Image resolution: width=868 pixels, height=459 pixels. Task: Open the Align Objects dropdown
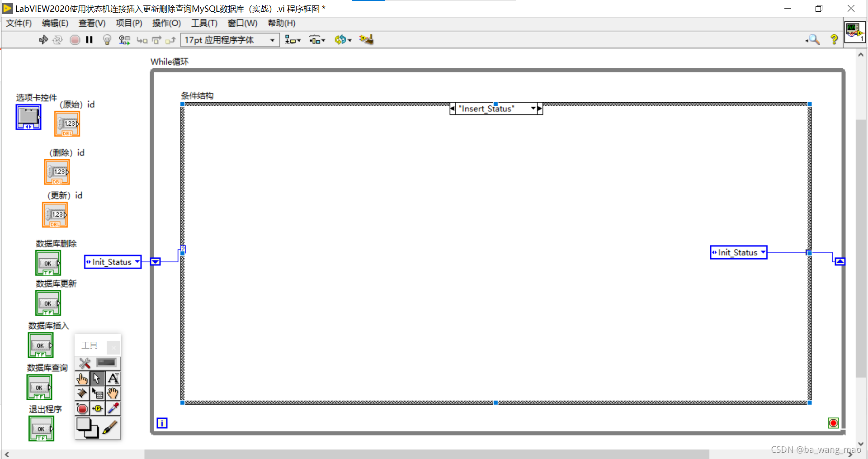(x=293, y=40)
